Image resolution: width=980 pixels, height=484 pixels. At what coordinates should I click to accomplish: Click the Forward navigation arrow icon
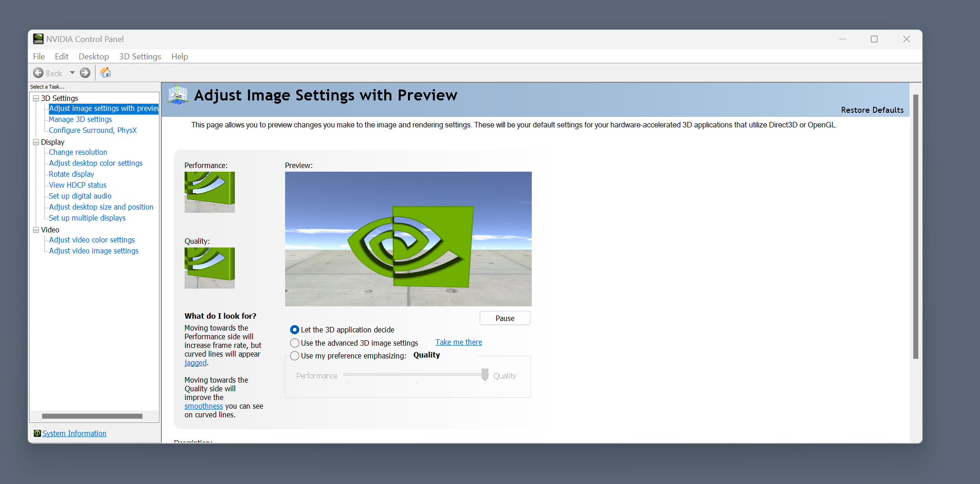point(85,73)
